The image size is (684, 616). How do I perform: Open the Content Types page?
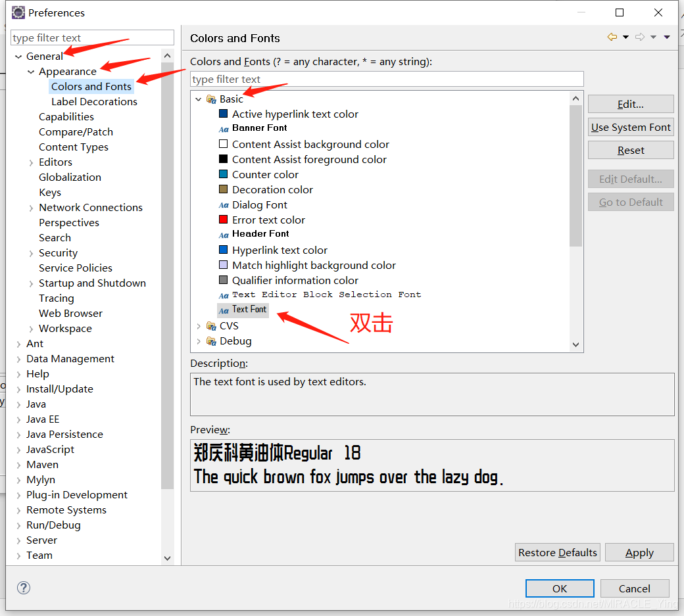[73, 147]
